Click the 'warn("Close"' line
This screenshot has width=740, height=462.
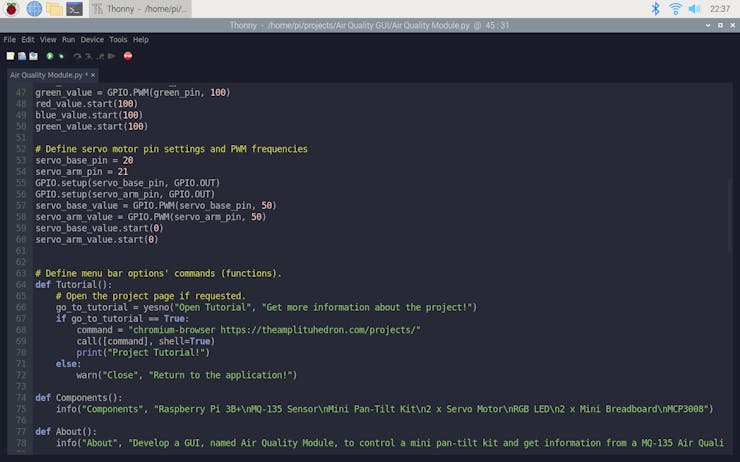187,375
